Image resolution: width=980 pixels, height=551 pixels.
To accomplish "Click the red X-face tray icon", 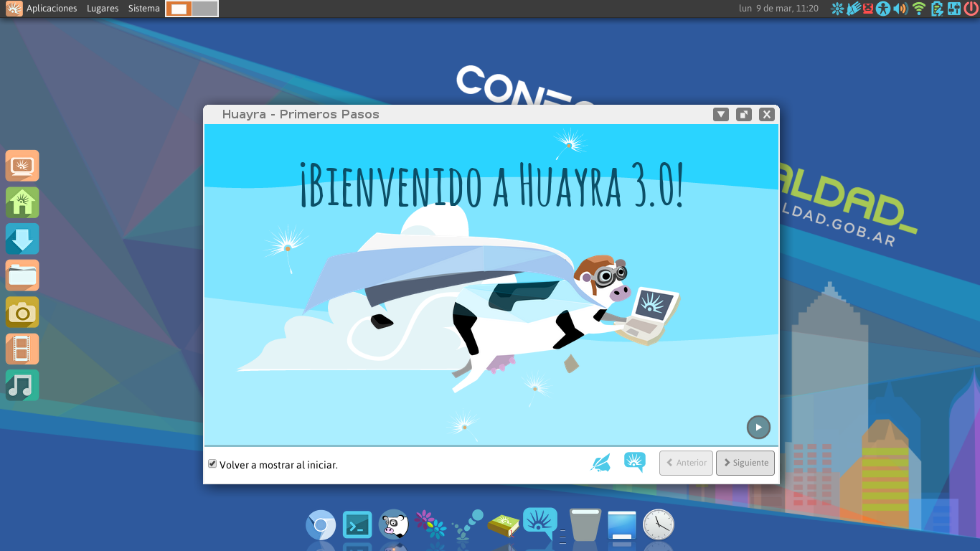I will (x=868, y=9).
